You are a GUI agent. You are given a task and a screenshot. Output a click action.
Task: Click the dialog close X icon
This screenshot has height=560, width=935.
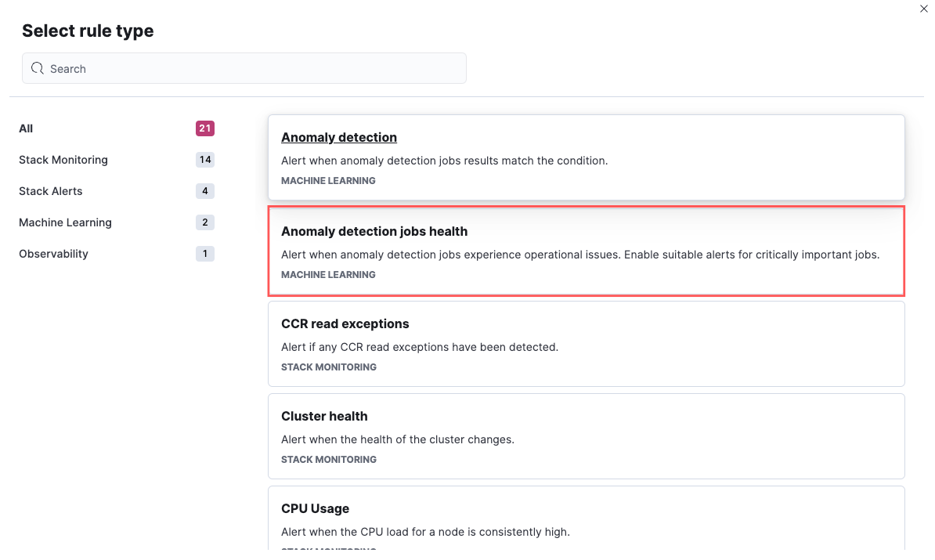[x=923, y=9]
